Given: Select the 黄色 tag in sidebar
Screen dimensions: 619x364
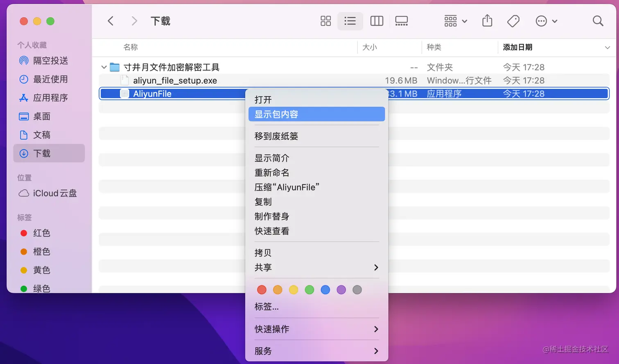Looking at the screenshot, I should tap(49, 270).
